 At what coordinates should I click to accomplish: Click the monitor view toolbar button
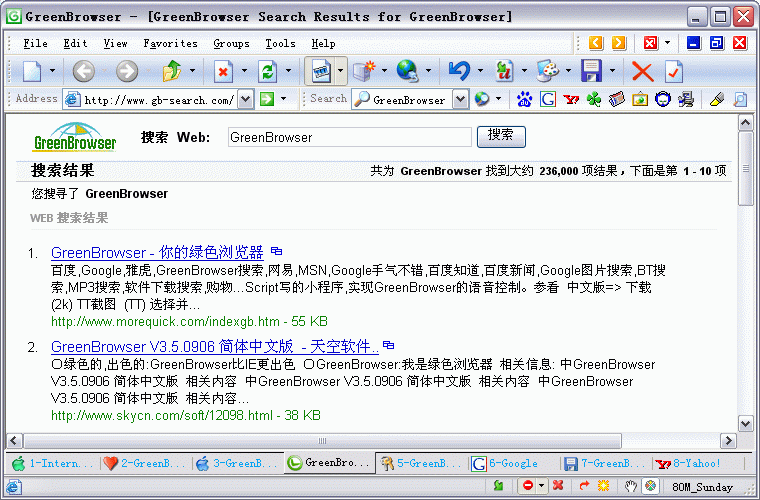[320, 72]
